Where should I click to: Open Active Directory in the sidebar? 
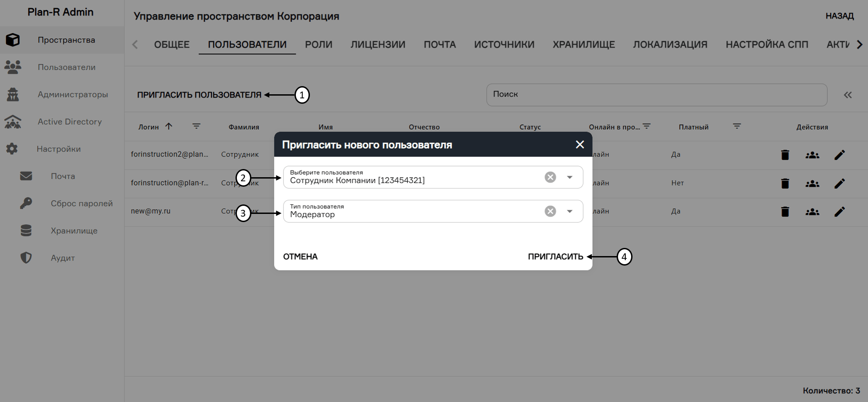[x=69, y=121]
